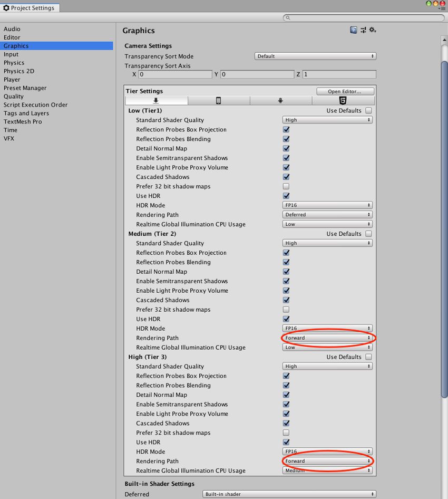
Task: Select Quality in the settings sidebar
Action: pyautogui.click(x=14, y=97)
